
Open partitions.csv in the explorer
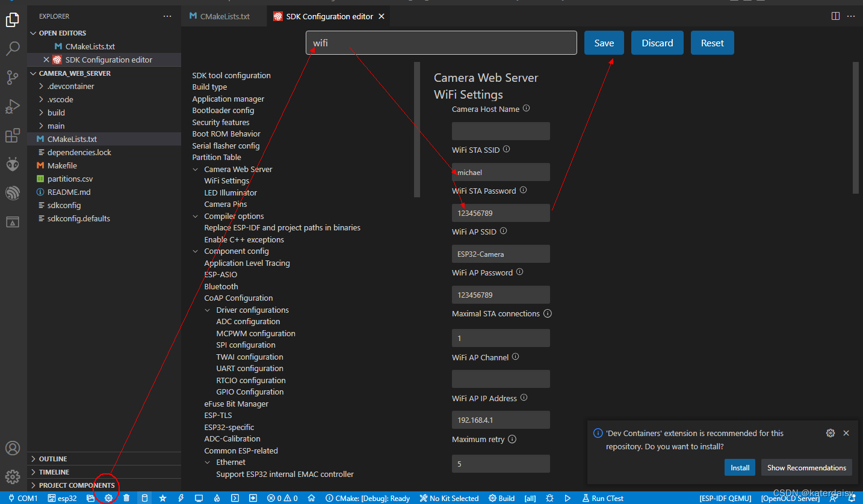(x=104, y=179)
